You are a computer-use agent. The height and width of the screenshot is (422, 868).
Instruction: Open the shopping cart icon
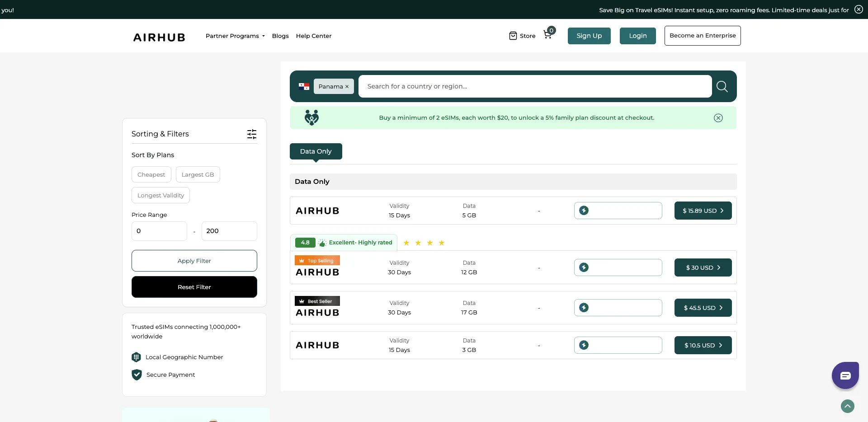(x=548, y=35)
